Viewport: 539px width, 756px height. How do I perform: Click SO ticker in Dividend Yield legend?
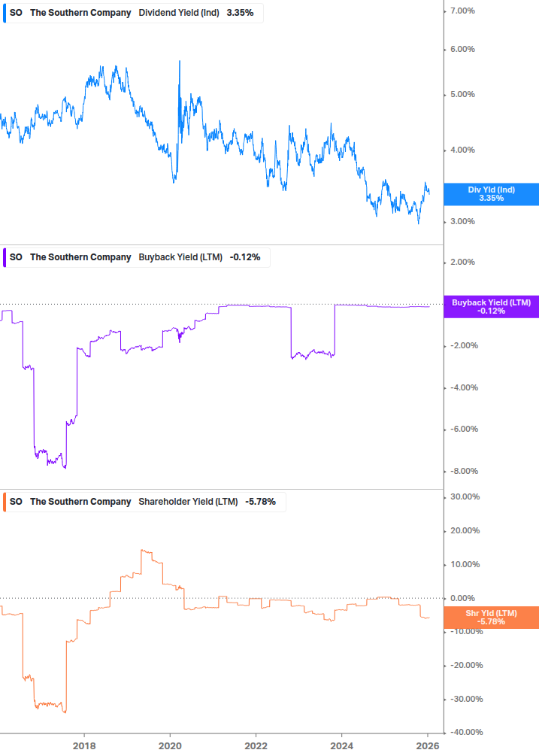coord(15,13)
